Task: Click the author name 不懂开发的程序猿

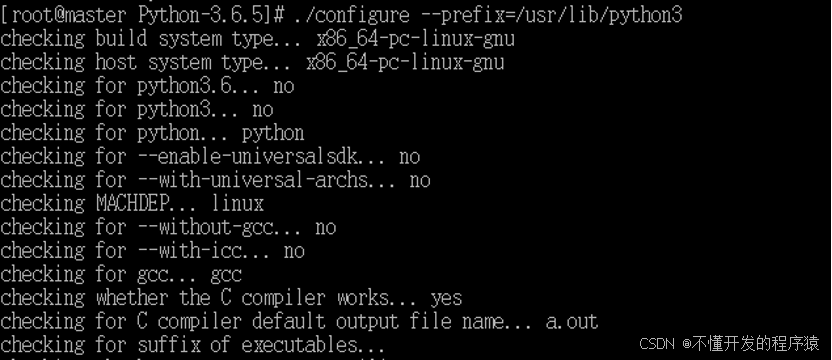Action: click(x=756, y=344)
